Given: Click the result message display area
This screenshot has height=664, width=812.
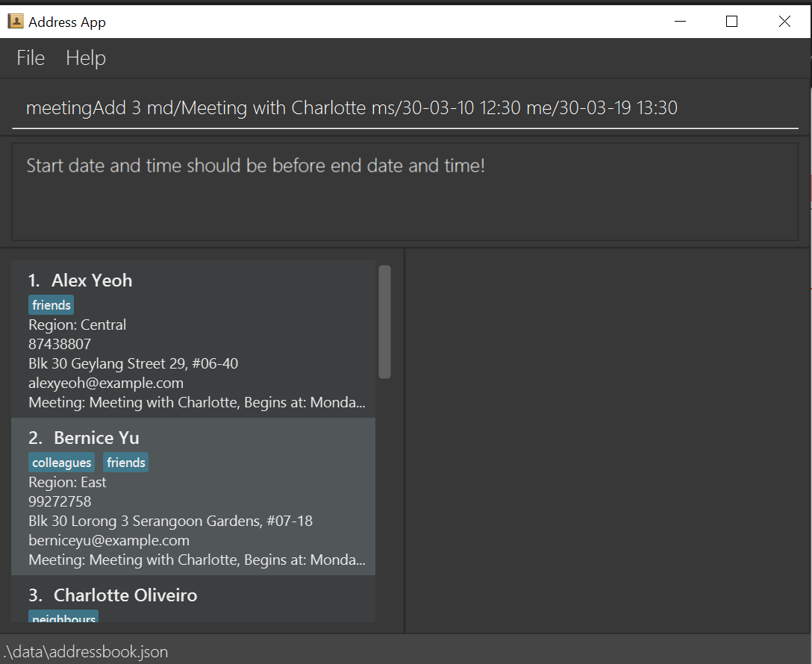Looking at the screenshot, I should pos(405,192).
